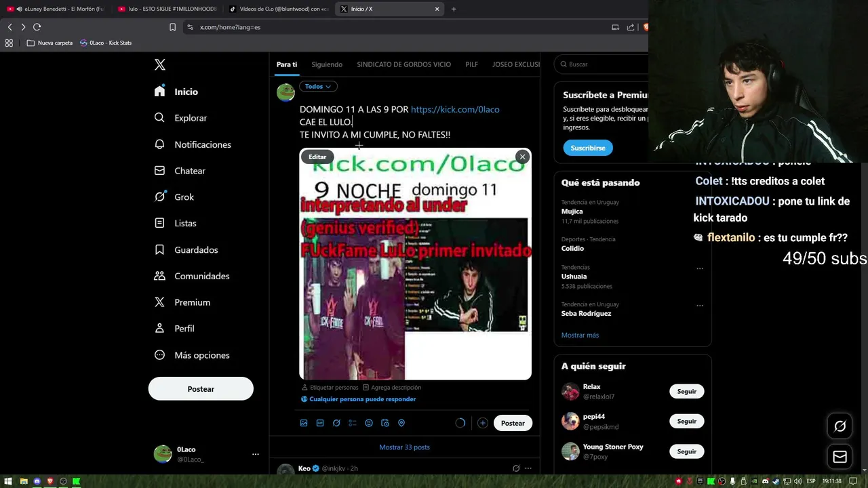Switch to the PILF tab
This screenshot has width=868, height=488.
click(471, 64)
